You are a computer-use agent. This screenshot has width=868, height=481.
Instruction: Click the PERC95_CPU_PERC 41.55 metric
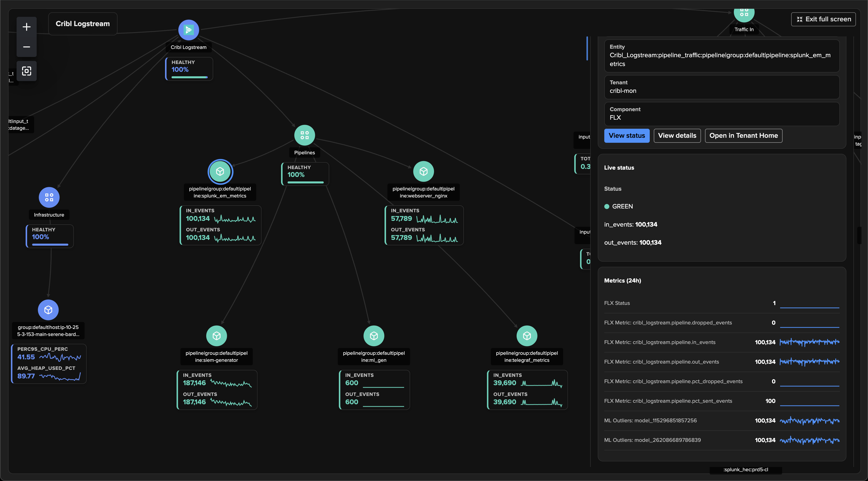(x=49, y=354)
